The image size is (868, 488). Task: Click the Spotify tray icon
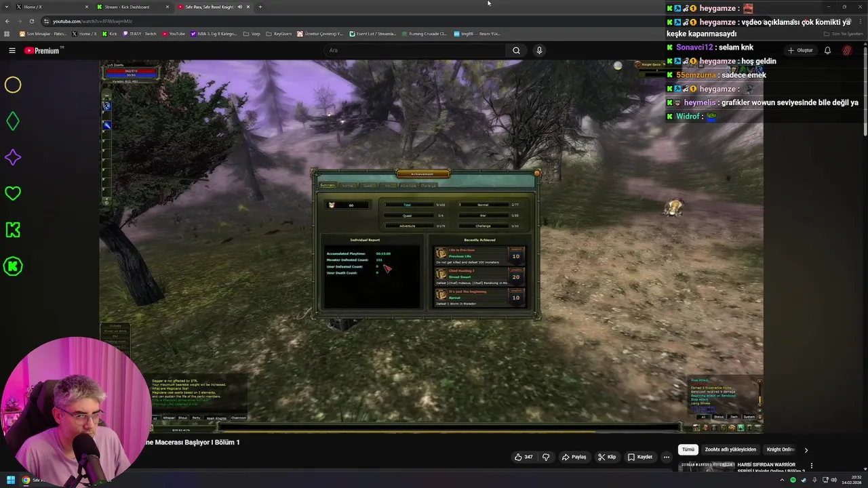click(x=793, y=480)
